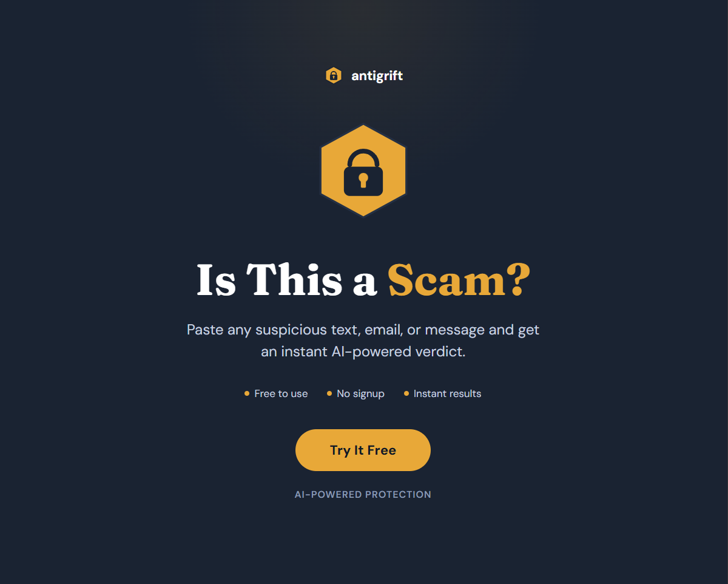Click the orange word 'Scam?' in the headline
Screen dimensions: 728x584
click(459, 280)
